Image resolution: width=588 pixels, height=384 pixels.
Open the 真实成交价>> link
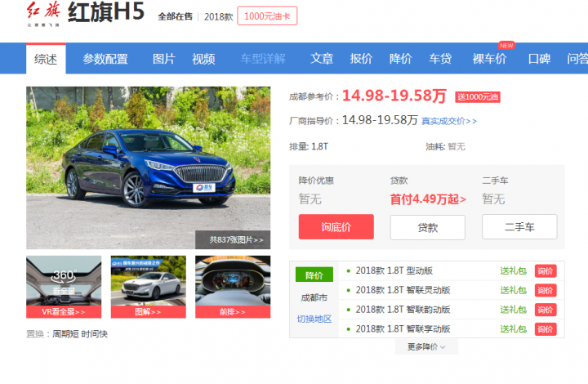(x=449, y=121)
